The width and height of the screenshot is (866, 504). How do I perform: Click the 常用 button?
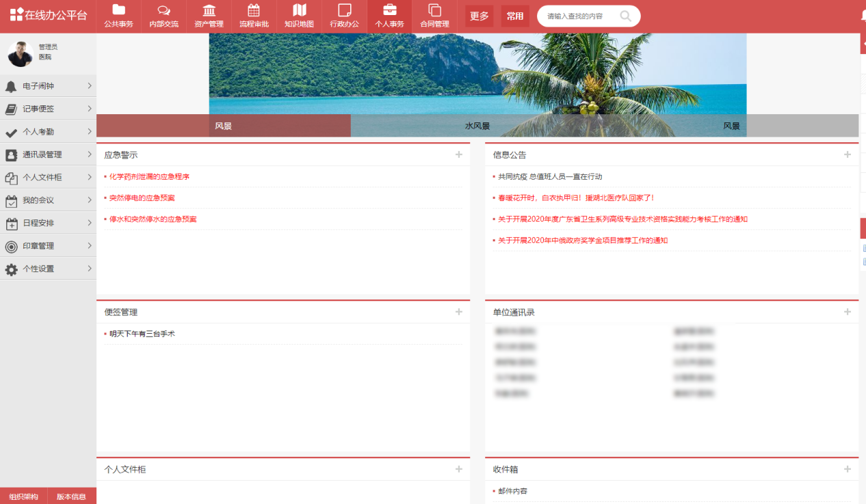515,16
